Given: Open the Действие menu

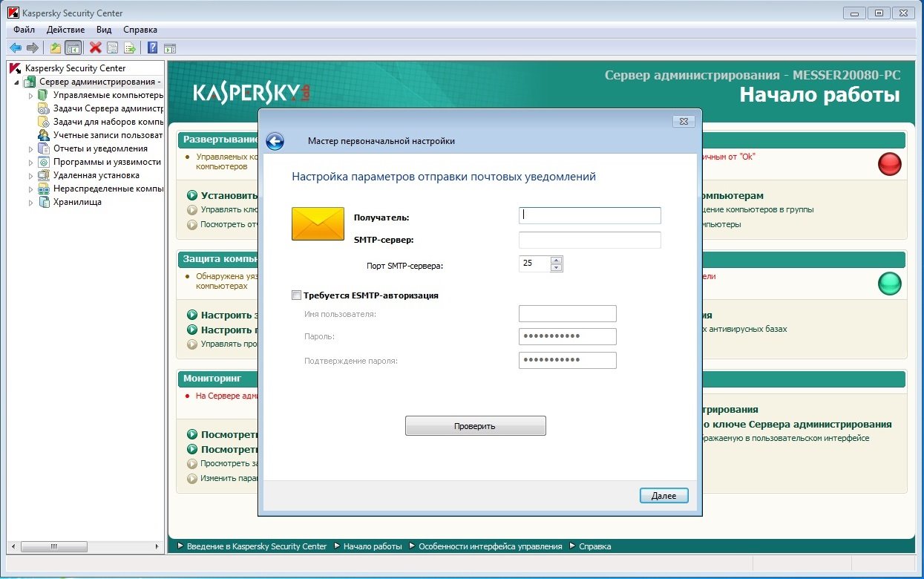Looking at the screenshot, I should 65,30.
